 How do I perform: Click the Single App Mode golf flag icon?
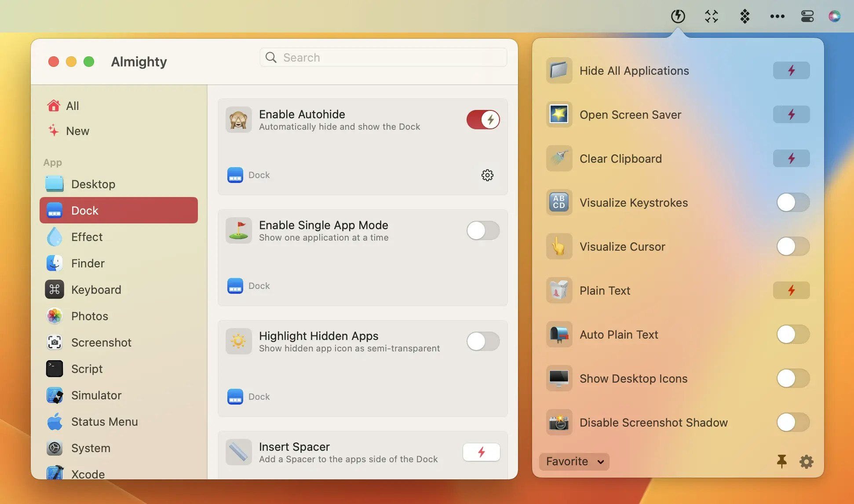point(239,230)
